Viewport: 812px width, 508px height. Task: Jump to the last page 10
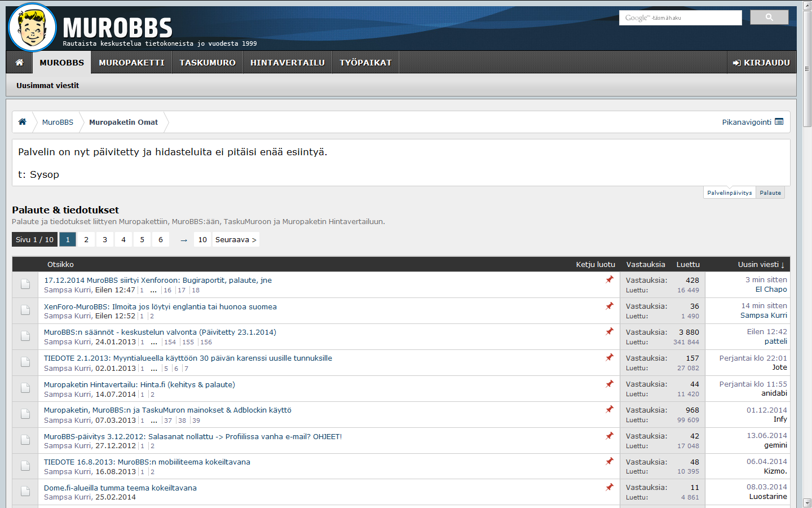(202, 239)
